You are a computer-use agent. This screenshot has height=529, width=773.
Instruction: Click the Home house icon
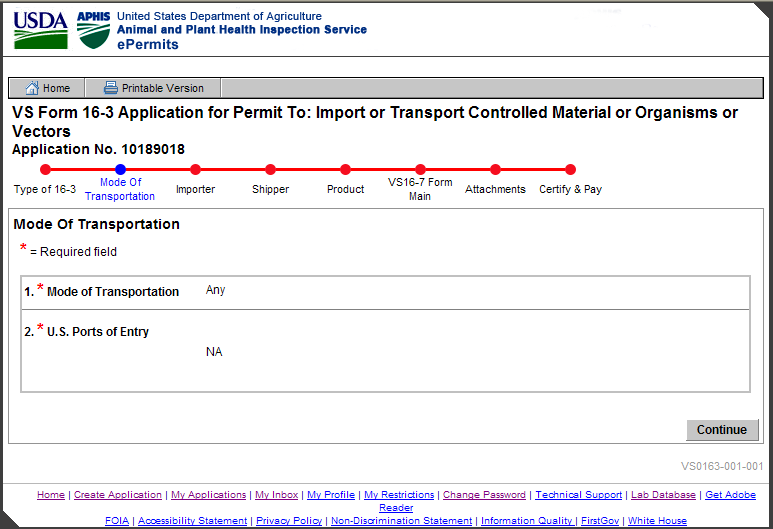[x=32, y=88]
